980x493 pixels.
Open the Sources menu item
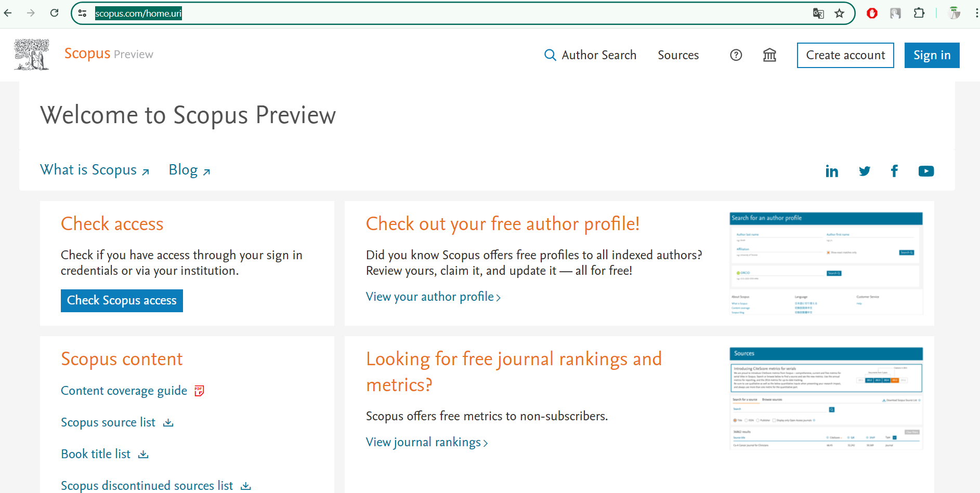tap(678, 55)
